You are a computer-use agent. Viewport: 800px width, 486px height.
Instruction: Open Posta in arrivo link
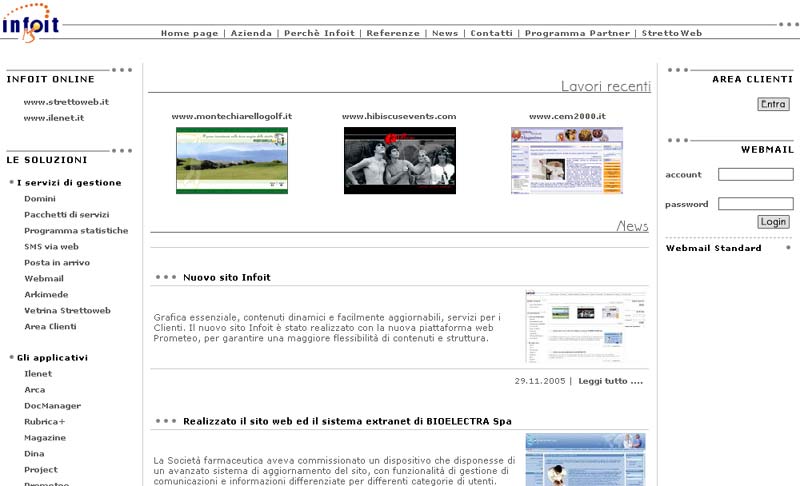[x=57, y=263]
